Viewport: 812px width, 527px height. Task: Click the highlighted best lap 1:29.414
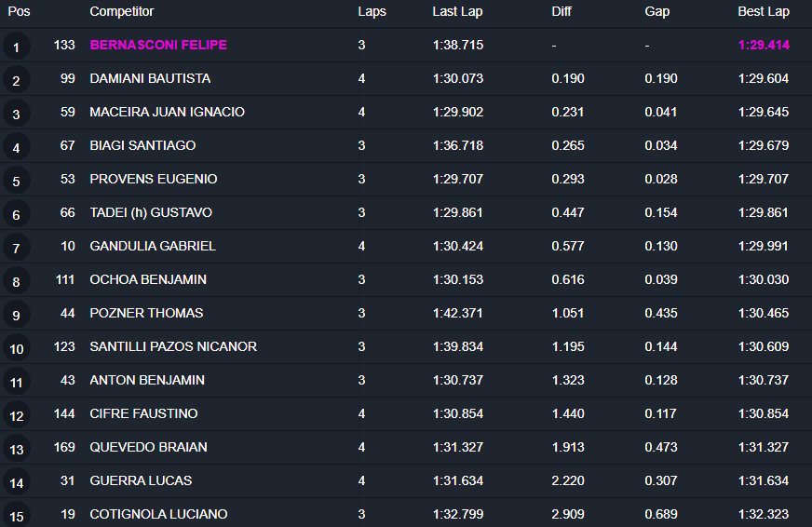pos(764,45)
